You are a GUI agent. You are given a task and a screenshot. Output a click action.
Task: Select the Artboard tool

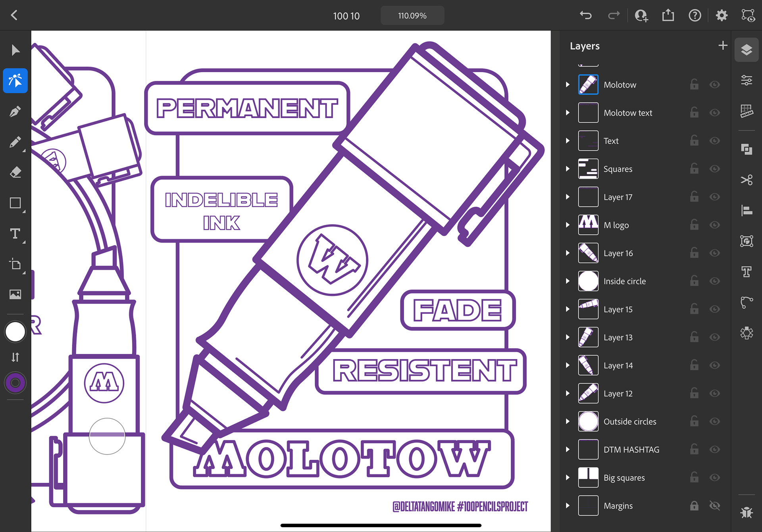(x=15, y=264)
